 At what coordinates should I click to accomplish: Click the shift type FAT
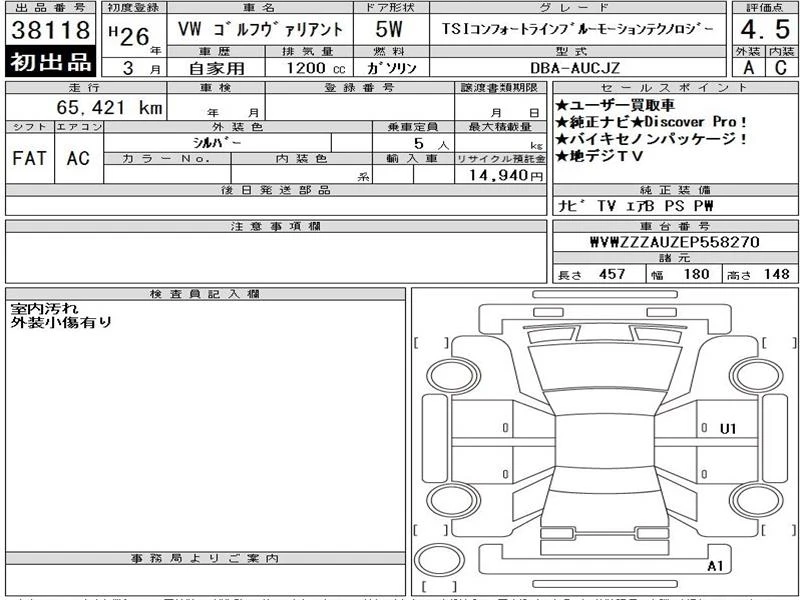(x=29, y=158)
